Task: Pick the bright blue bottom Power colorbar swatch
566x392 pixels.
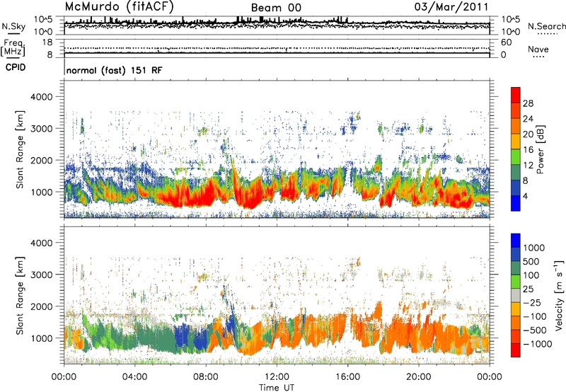Action: click(x=516, y=203)
